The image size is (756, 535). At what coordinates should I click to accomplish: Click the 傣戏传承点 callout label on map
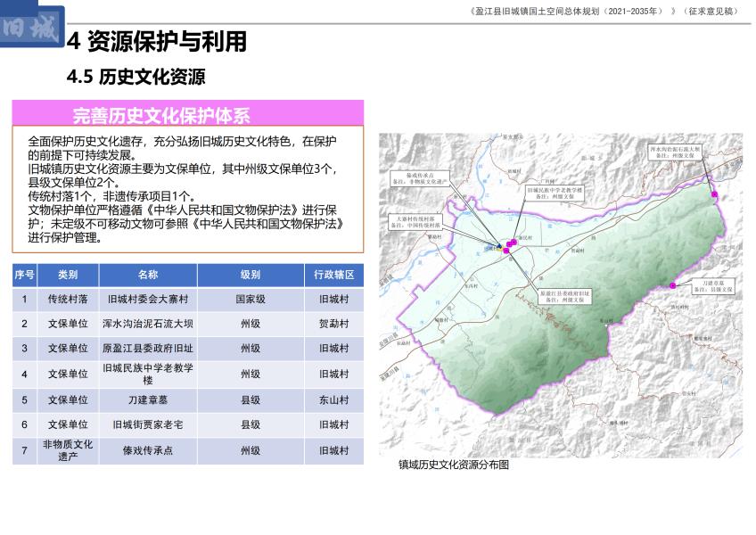point(419,178)
